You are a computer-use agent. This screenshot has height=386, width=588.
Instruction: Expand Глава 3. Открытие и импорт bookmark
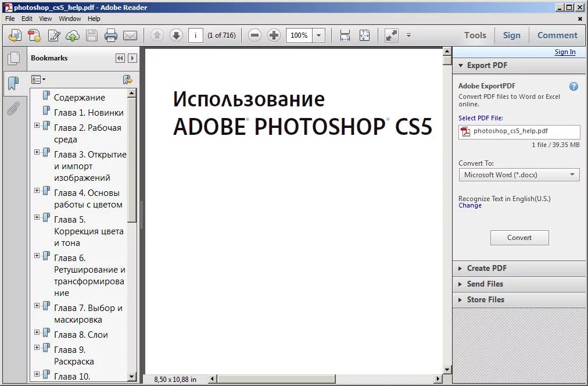(x=37, y=152)
